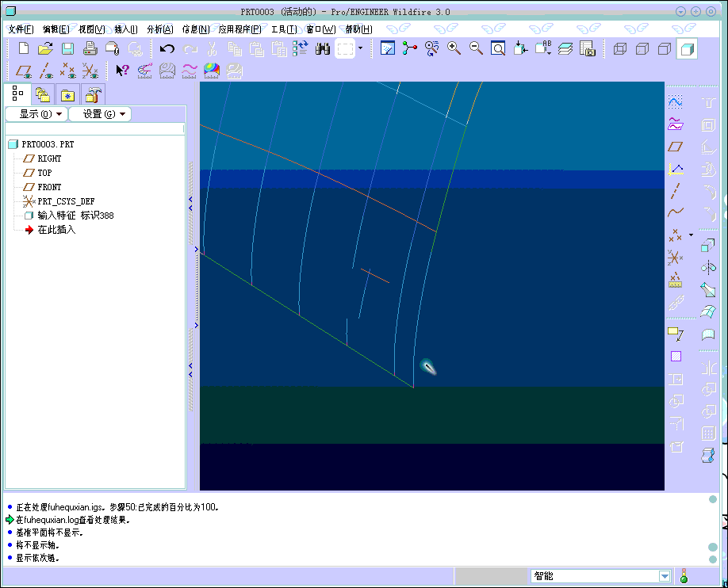Print the current model
This screenshot has width=728, height=588.
(x=90, y=48)
